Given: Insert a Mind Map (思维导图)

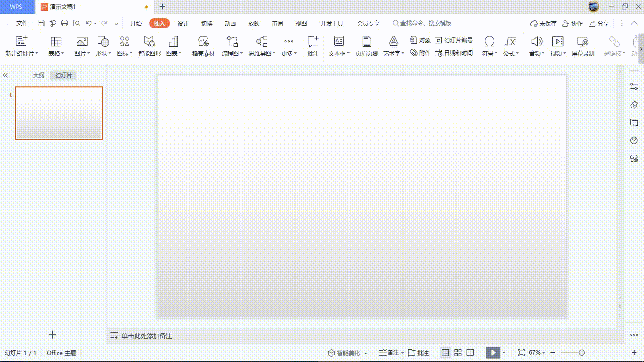Looking at the screenshot, I should pyautogui.click(x=262, y=46).
